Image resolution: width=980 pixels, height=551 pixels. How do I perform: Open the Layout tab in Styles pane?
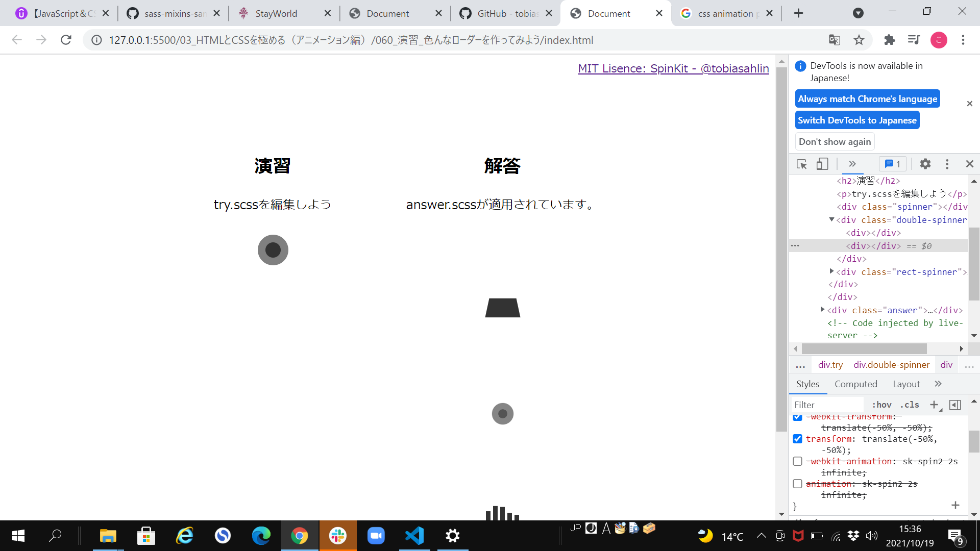coord(906,384)
